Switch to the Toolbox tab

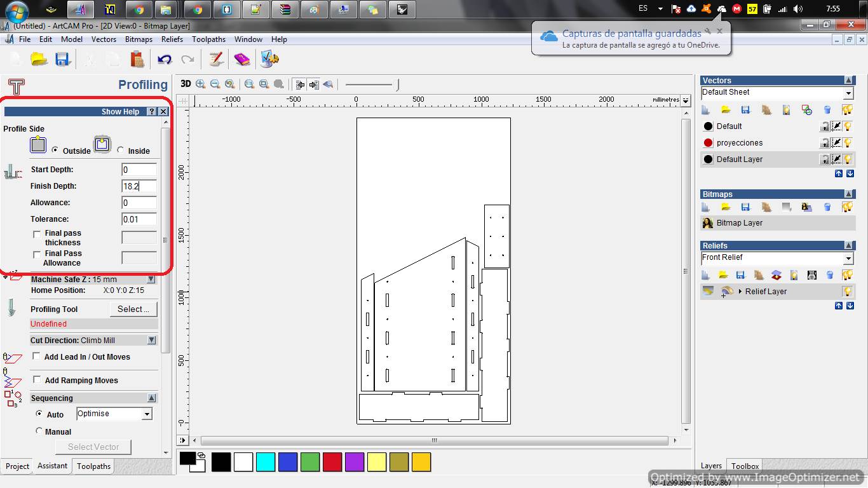coord(745,466)
